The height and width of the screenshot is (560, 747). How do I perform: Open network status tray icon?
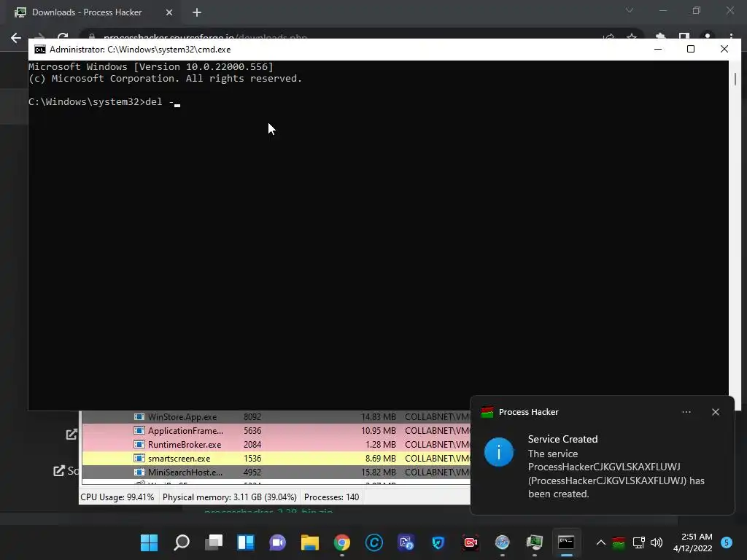tap(638, 542)
